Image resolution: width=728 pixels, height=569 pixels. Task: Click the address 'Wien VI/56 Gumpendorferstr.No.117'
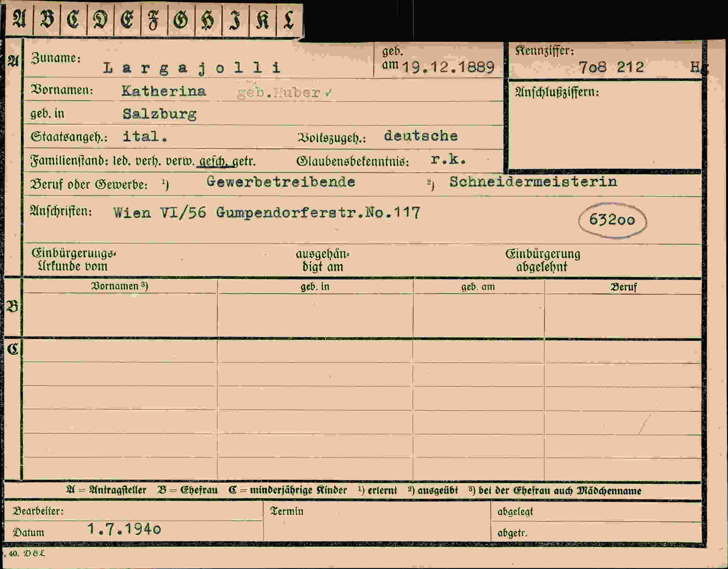click(267, 212)
